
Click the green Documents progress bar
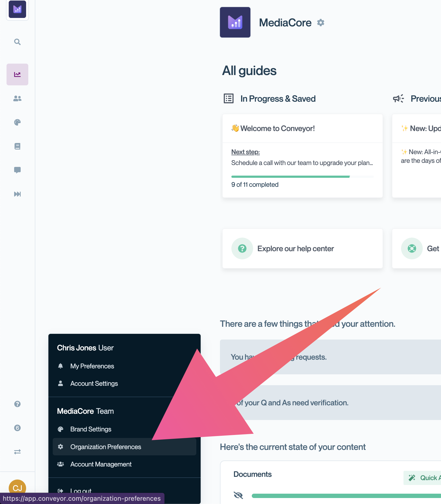click(x=346, y=496)
